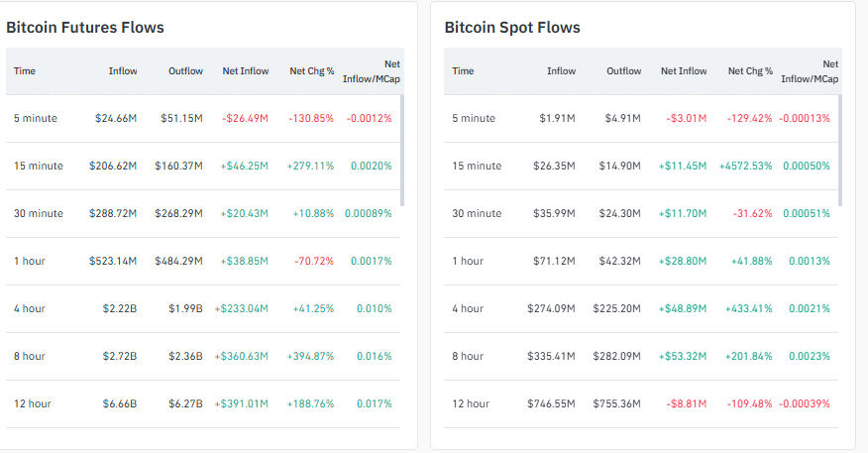Click the Spot Flows table vertical scrollbar

(x=840, y=151)
